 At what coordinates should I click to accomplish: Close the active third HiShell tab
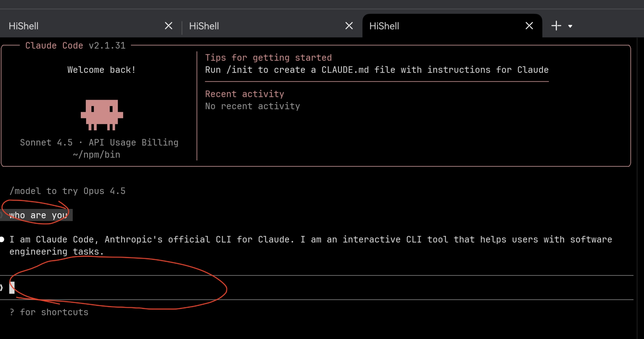pyautogui.click(x=529, y=26)
